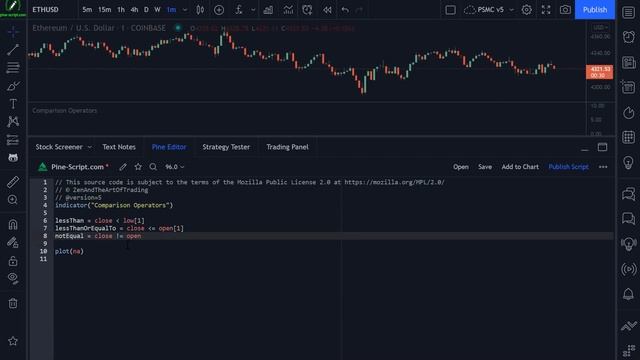
Task: Open the select layout square icon
Action: pyautogui.click(x=450, y=10)
